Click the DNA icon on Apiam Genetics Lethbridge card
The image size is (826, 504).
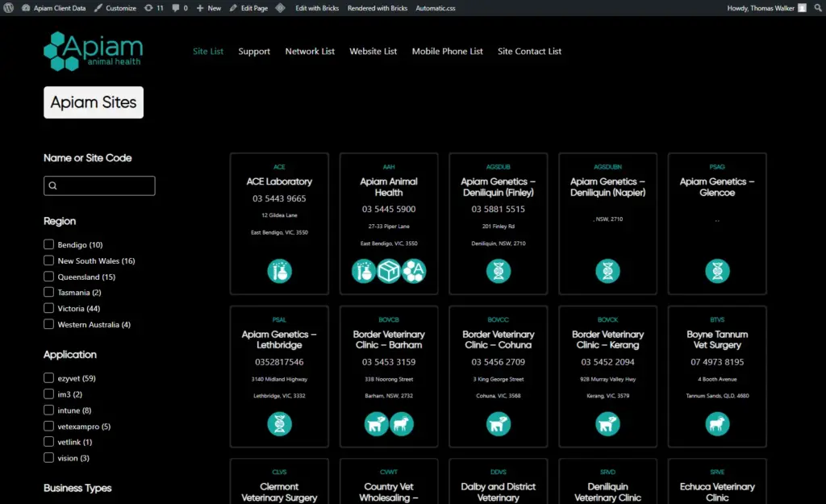[279, 424]
